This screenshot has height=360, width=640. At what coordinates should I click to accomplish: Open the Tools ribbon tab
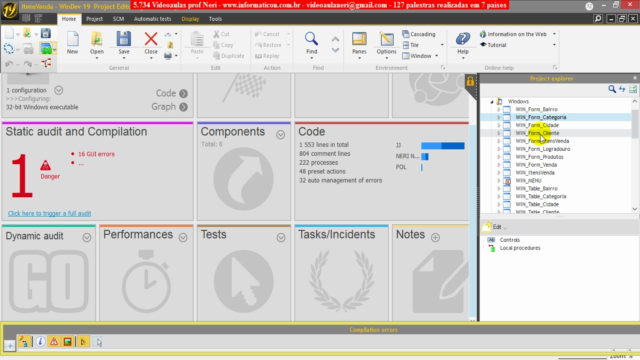pos(215,19)
